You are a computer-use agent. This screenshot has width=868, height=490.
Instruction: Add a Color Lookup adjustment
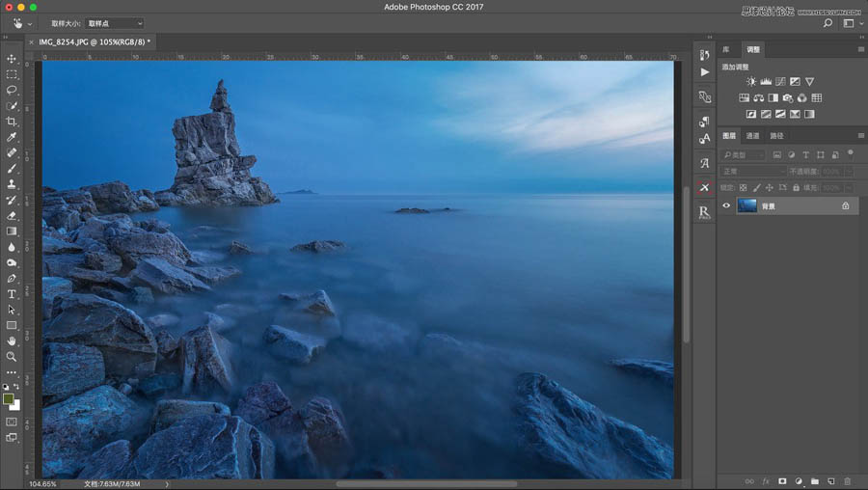click(x=817, y=98)
